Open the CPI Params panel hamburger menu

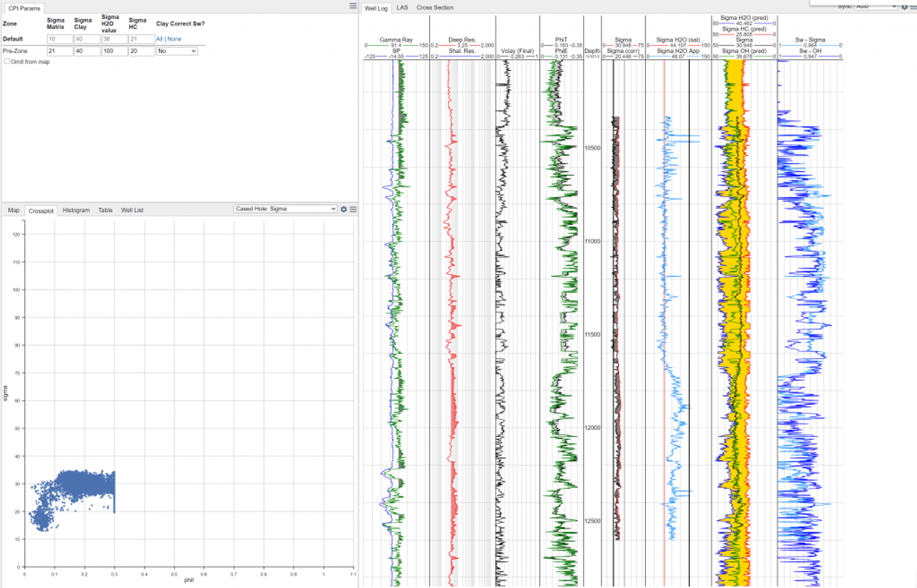point(353,6)
